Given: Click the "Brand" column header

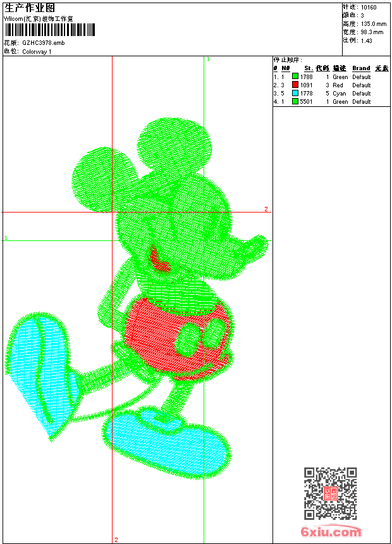Looking at the screenshot, I should pyautogui.click(x=361, y=68).
